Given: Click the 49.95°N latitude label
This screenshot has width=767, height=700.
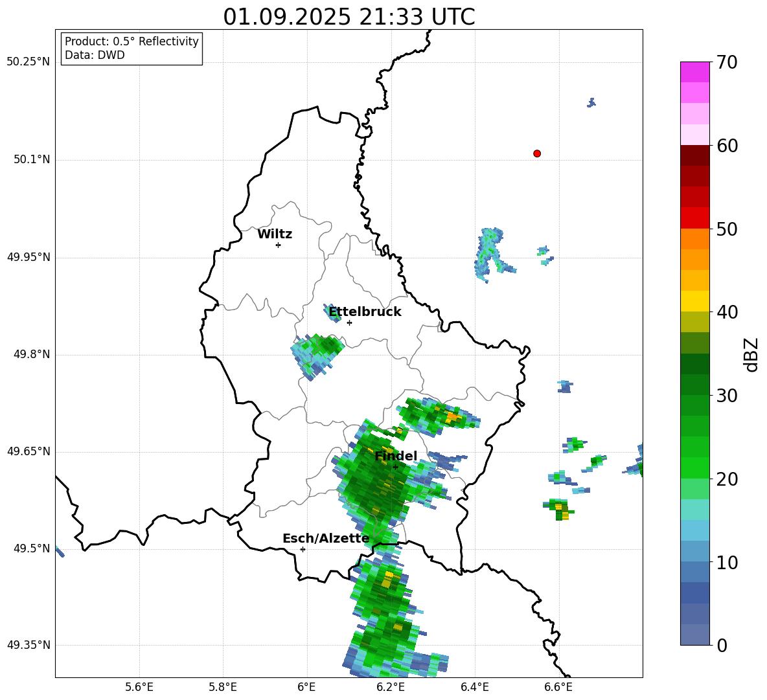Looking at the screenshot, I should (x=29, y=257).
